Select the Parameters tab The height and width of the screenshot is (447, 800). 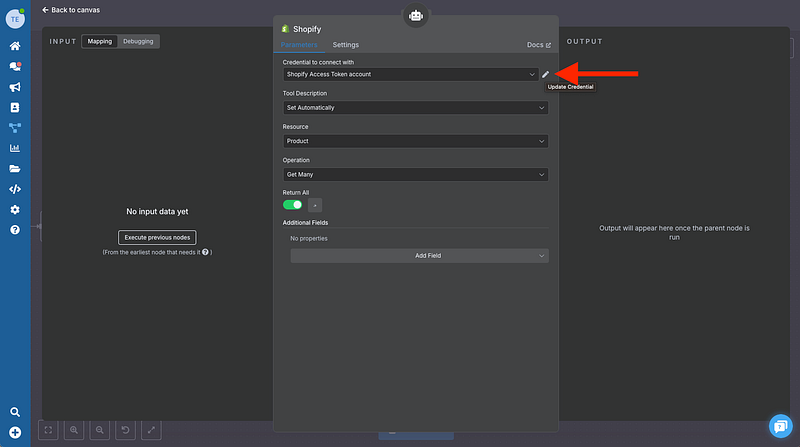(299, 45)
